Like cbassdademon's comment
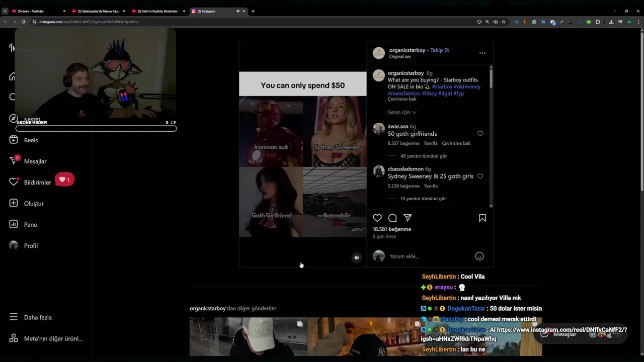 pos(480,176)
